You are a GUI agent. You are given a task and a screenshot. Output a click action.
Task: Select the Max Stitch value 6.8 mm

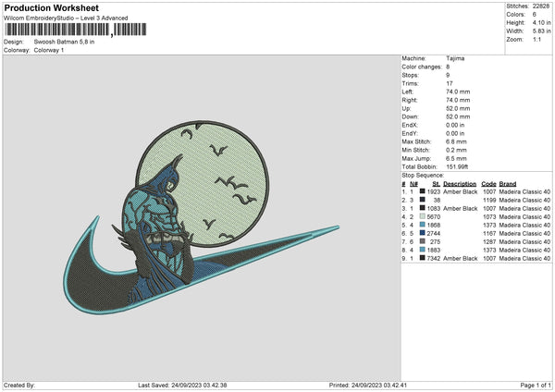[456, 141]
